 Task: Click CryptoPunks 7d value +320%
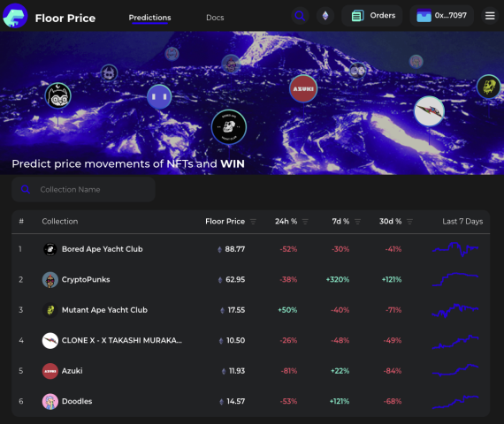[x=338, y=280]
